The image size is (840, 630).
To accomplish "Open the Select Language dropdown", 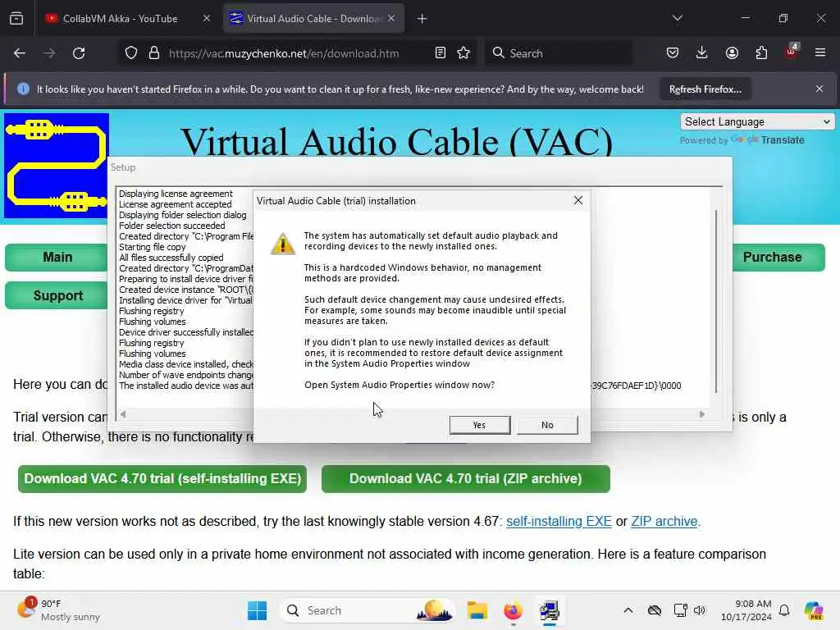I will [757, 121].
